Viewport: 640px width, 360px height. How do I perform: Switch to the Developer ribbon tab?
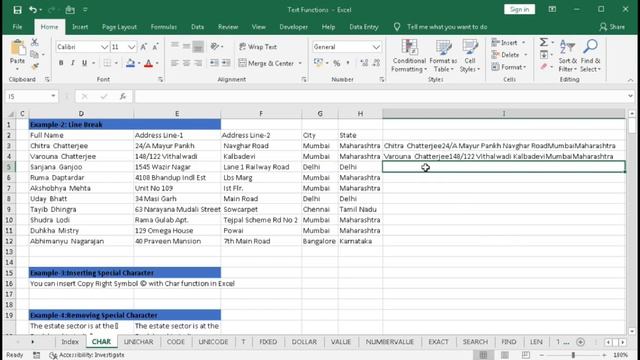click(x=293, y=27)
